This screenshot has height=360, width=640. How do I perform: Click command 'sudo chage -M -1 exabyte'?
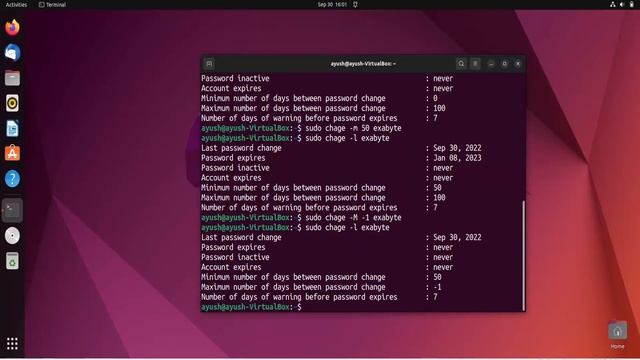pyautogui.click(x=353, y=218)
